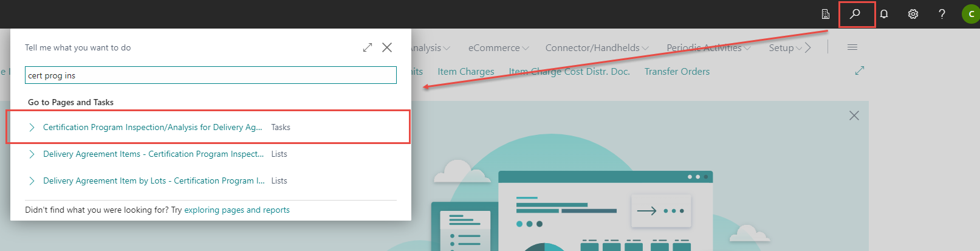Open the user account avatar
This screenshot has width=980, height=251.
(970, 14)
